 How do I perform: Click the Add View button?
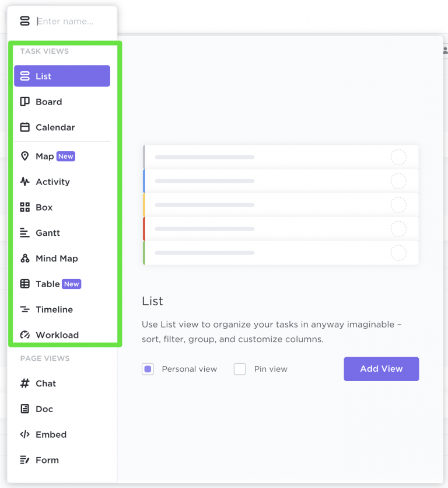[381, 369]
